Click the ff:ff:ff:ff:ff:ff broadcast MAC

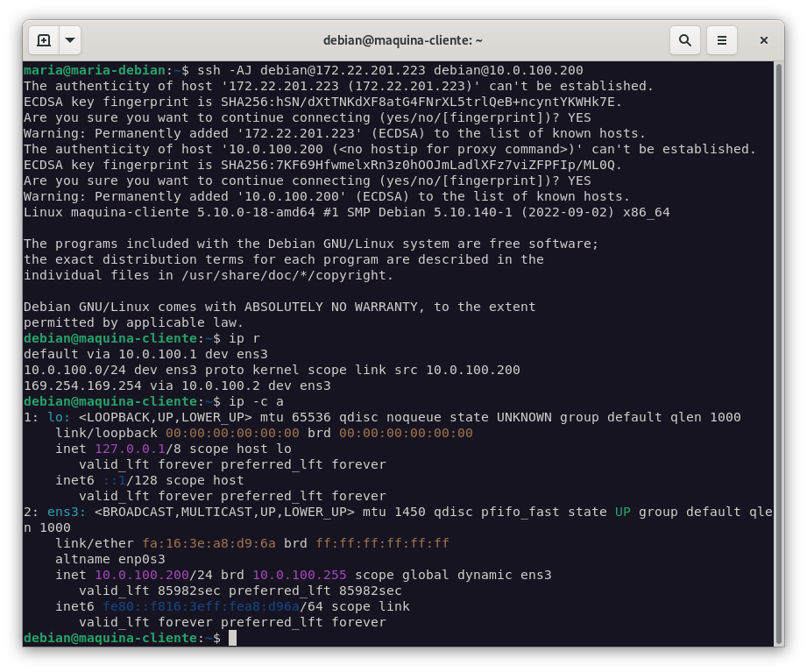pyautogui.click(x=382, y=543)
